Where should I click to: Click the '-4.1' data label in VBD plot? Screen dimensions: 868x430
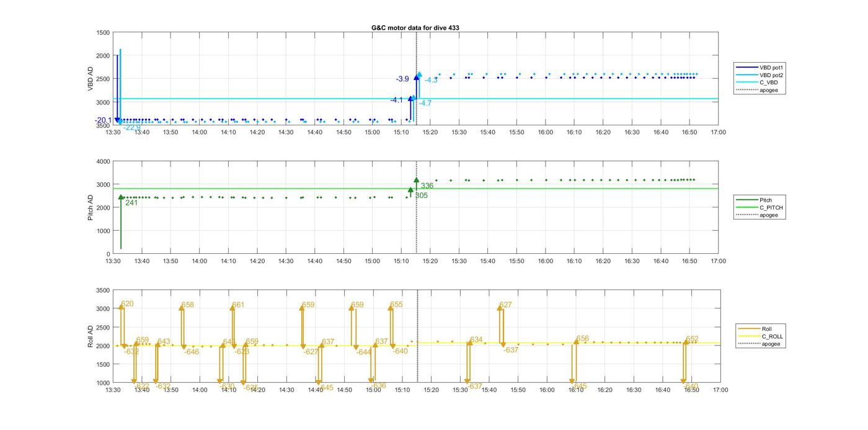point(396,100)
